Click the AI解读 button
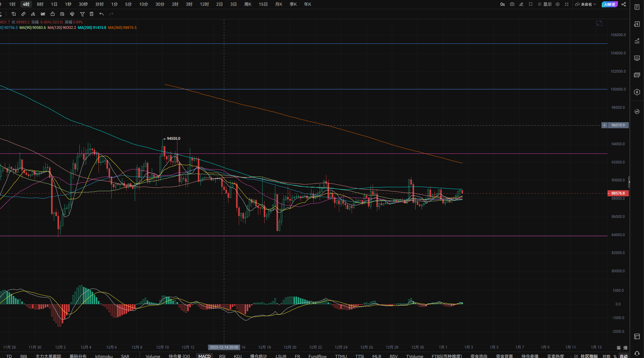The width and height of the screenshot is (644, 358). coord(609,4)
